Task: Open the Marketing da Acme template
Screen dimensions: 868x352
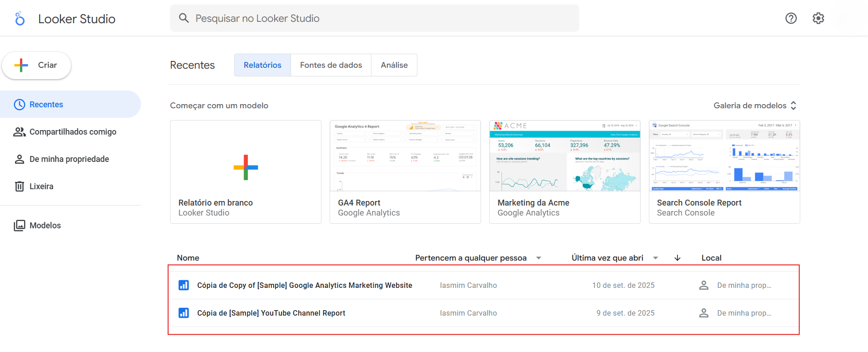Action: 565,172
